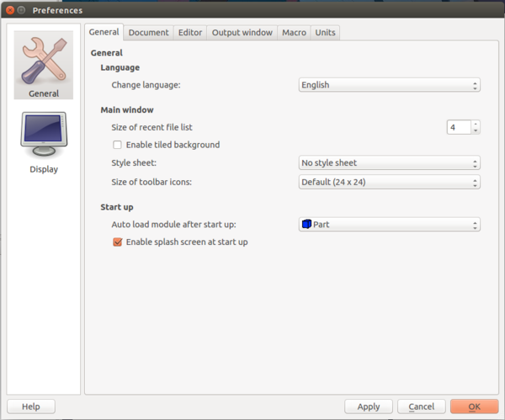Expand Auto load module dropdown
Image resolution: width=505 pixels, height=420 pixels.
(390, 225)
